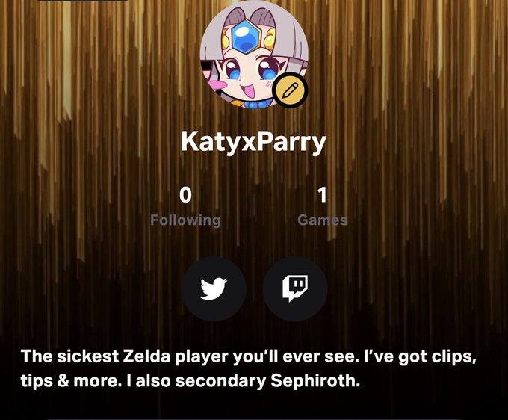The height and width of the screenshot is (420, 508).
Task: Open the linked Twitter profile icon
Action: pyautogui.click(x=214, y=288)
